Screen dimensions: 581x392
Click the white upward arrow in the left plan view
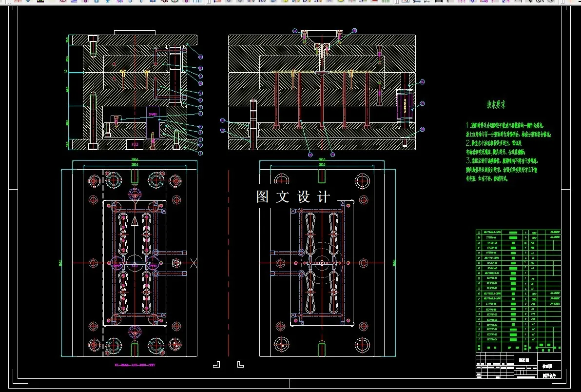(135, 222)
